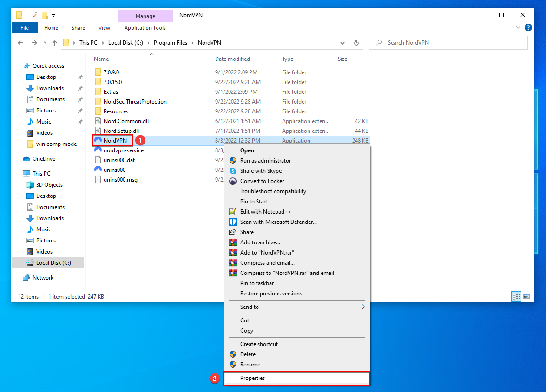Select OneDrive in the navigation pane
This screenshot has height=392, width=546.
tap(44, 159)
